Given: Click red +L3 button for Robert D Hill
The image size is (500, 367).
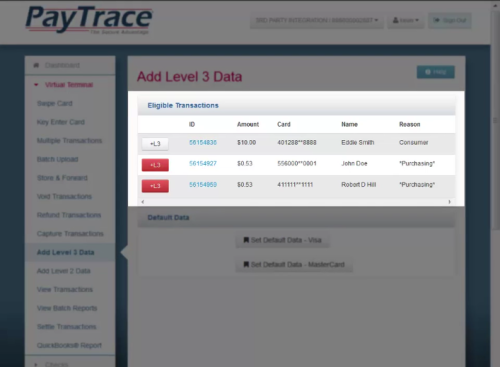Looking at the screenshot, I should point(155,186).
